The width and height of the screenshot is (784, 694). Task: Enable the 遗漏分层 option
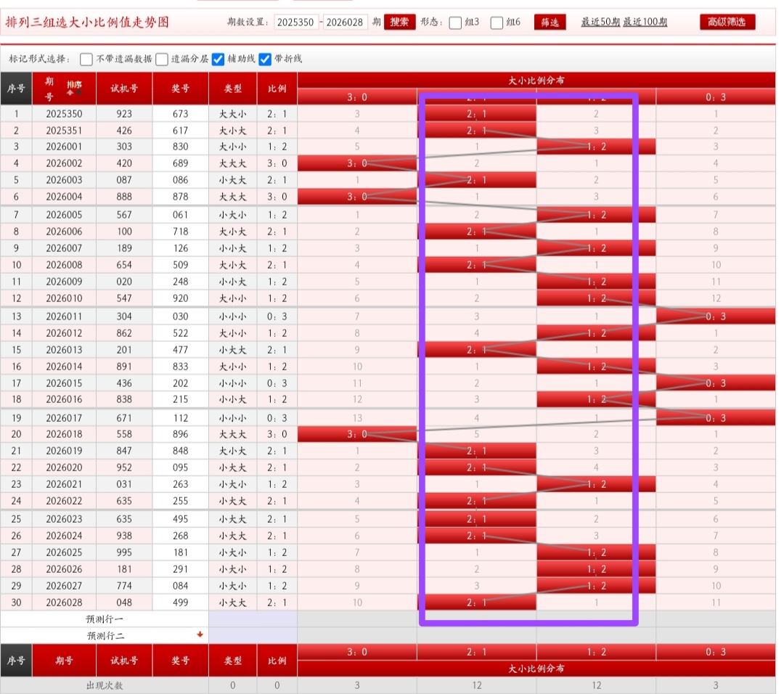pos(161,59)
